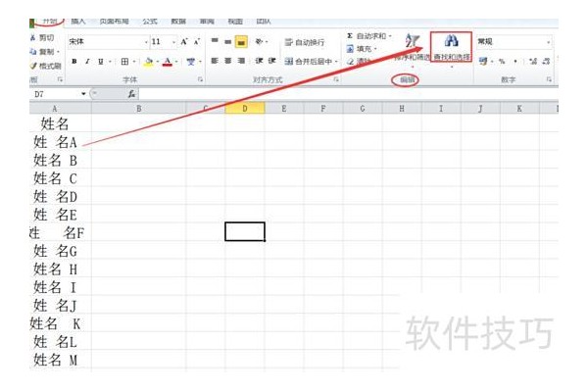The image size is (588, 392).
Task: Switch to the Data (数据) tab
Action: click(178, 22)
